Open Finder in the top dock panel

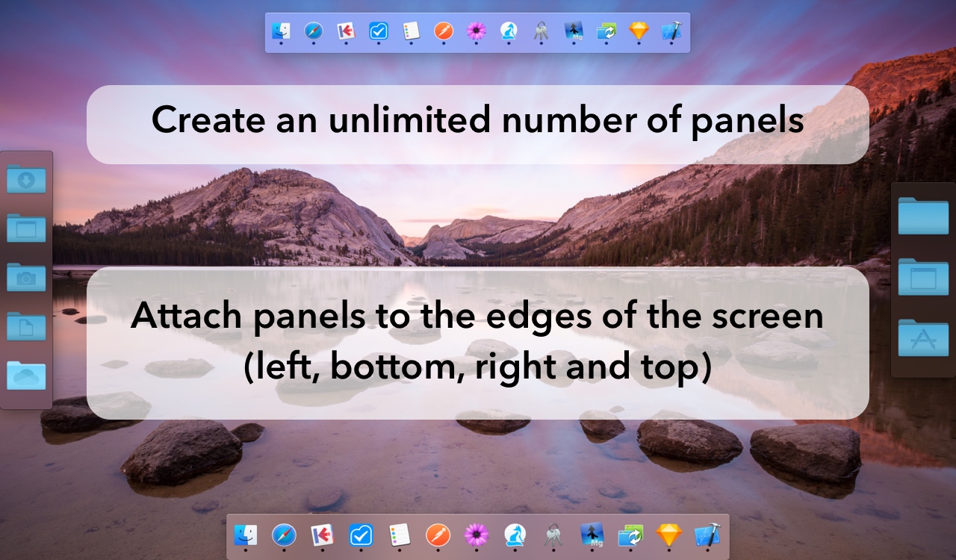(282, 31)
